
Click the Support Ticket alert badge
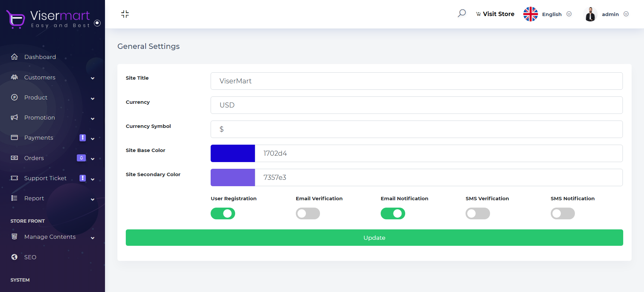tap(83, 178)
